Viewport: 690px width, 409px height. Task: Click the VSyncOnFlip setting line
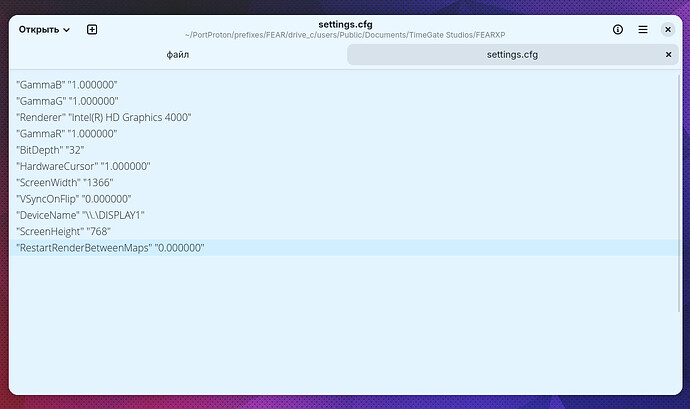pos(73,199)
